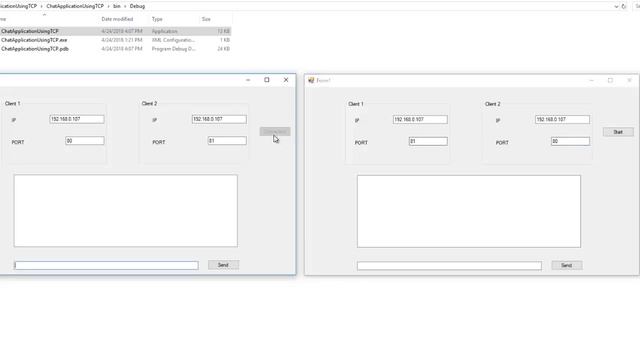Close the left chat window
The height and width of the screenshot is (360, 640).
point(286,80)
